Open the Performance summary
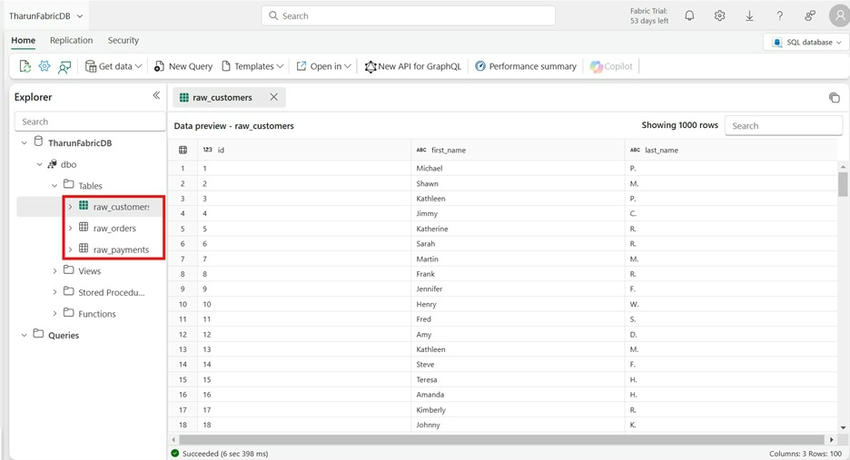 [x=526, y=66]
